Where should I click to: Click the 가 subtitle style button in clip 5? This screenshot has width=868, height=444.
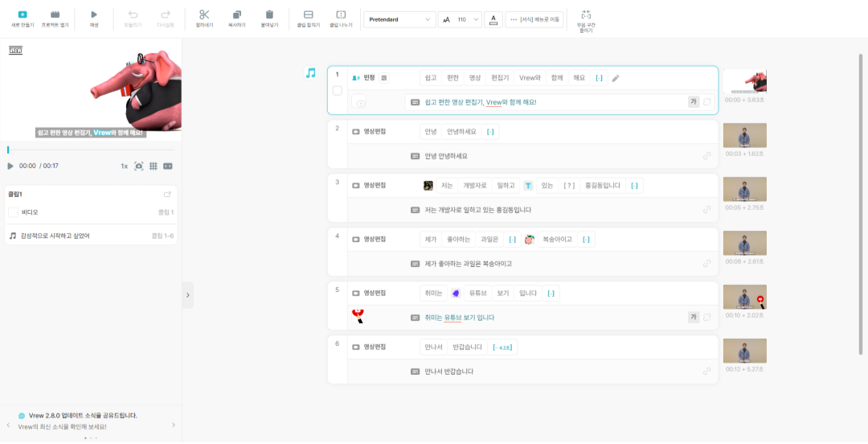[x=693, y=317]
